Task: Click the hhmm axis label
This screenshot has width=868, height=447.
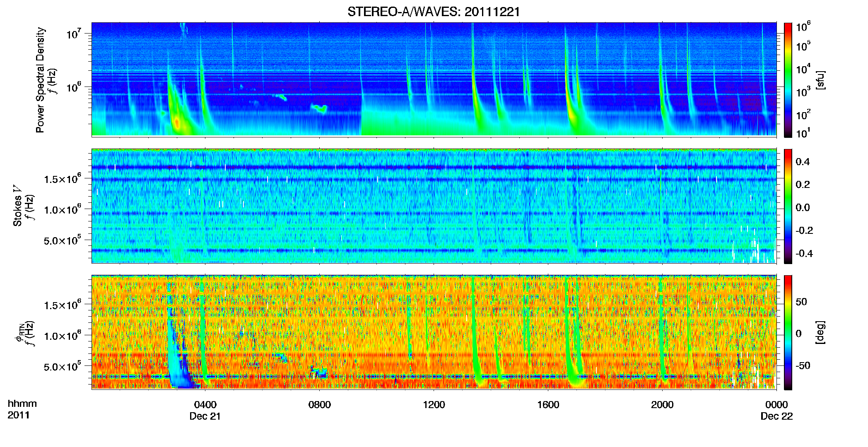Action: click(22, 404)
